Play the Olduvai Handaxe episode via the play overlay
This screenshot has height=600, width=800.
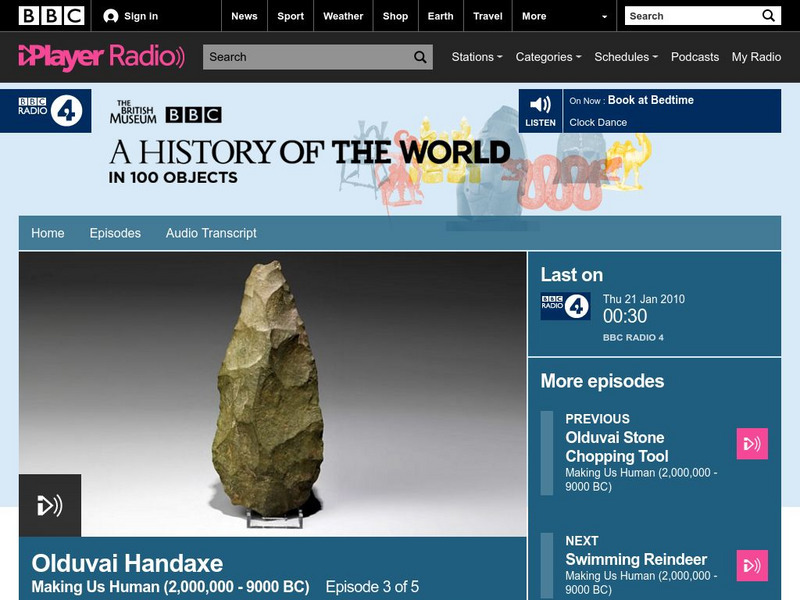coord(49,505)
